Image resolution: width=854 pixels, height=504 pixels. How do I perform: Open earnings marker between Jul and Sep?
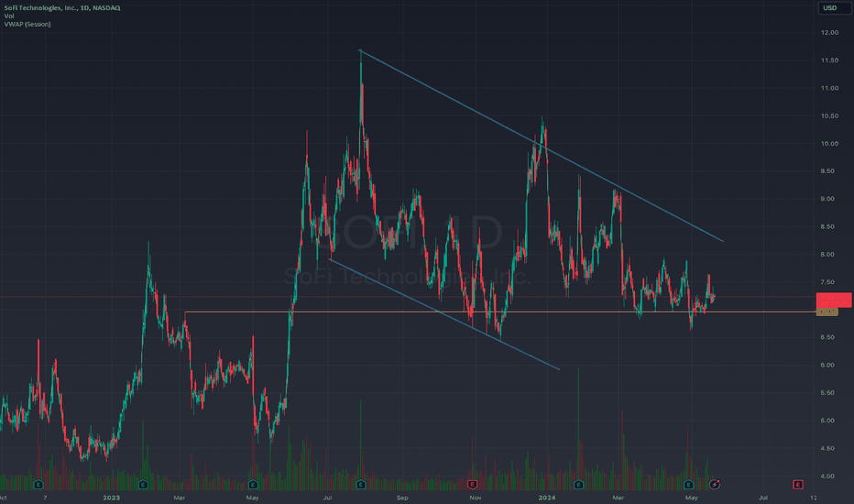pyautogui.click(x=361, y=484)
